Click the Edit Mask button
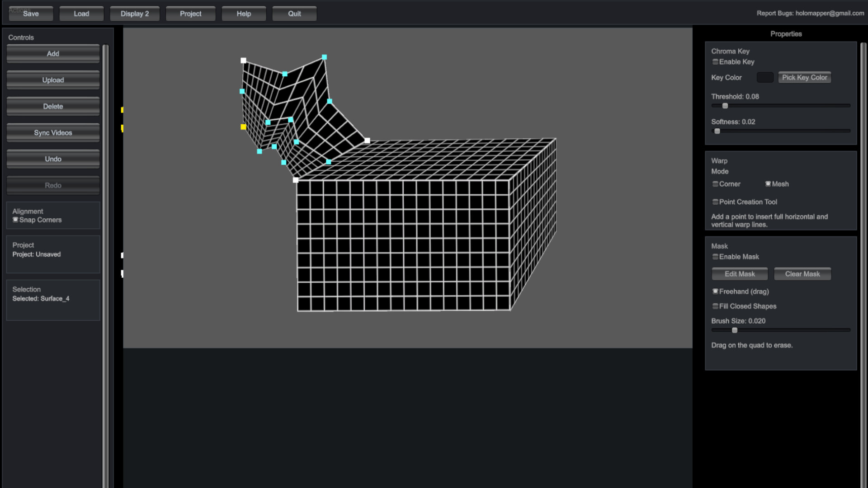 pos(740,274)
